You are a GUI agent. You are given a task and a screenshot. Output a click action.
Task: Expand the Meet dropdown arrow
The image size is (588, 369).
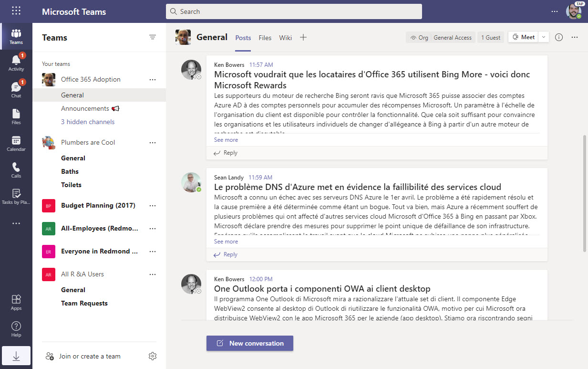(x=543, y=37)
